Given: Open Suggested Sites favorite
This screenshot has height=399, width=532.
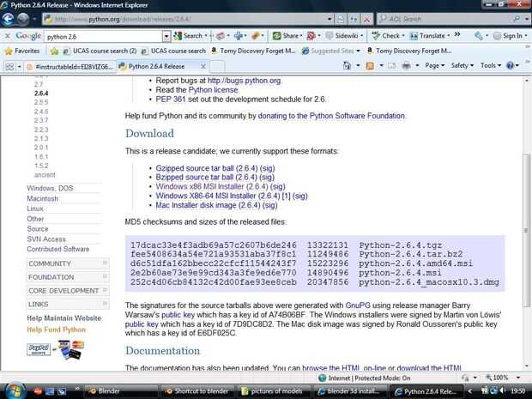Looking at the screenshot, I should pyautogui.click(x=331, y=51).
